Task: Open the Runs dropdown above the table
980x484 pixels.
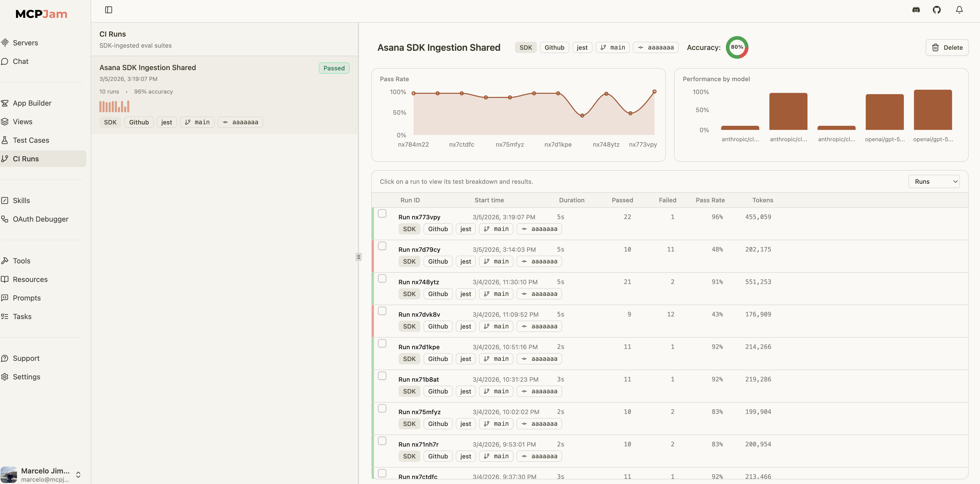Action: (934, 181)
